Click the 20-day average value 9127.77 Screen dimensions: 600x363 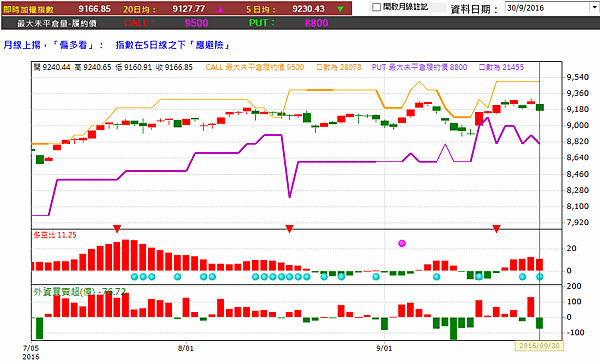pos(189,9)
